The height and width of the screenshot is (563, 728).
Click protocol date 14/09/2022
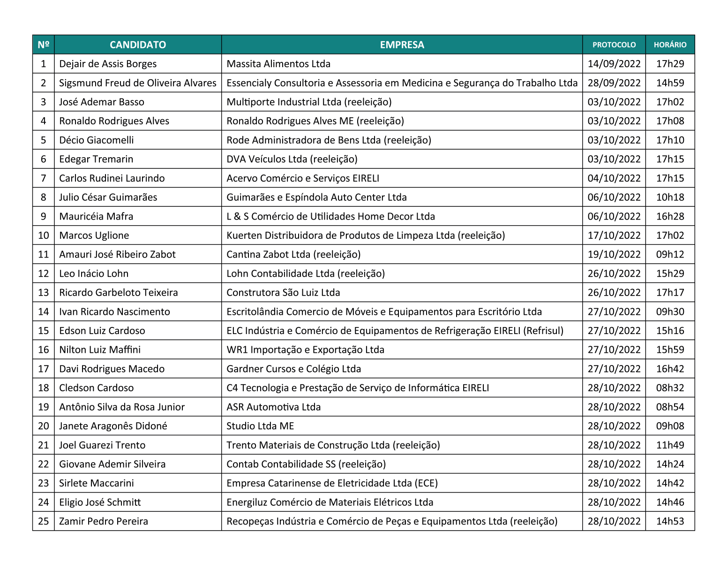[614, 64]
